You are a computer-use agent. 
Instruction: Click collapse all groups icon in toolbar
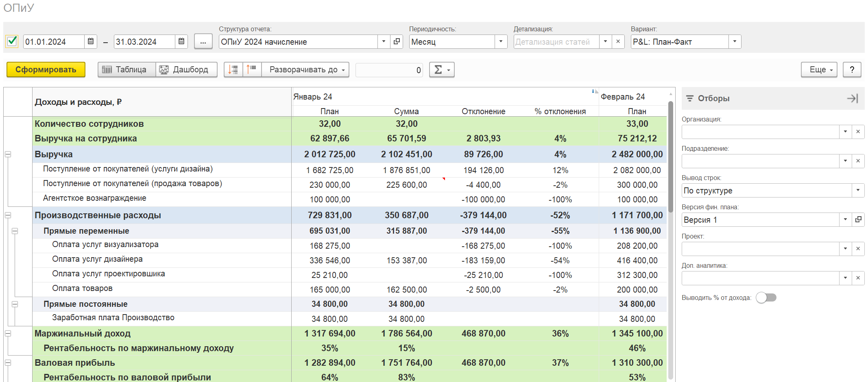click(x=252, y=69)
